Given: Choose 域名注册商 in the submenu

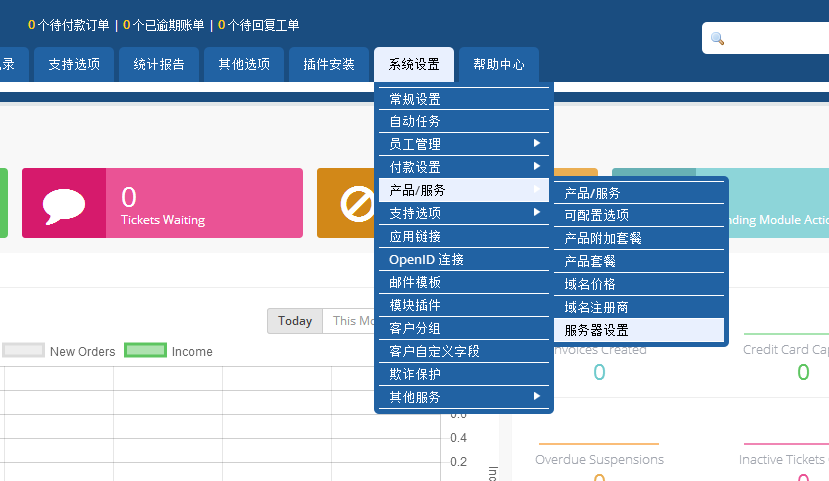Looking at the screenshot, I should [x=639, y=307].
